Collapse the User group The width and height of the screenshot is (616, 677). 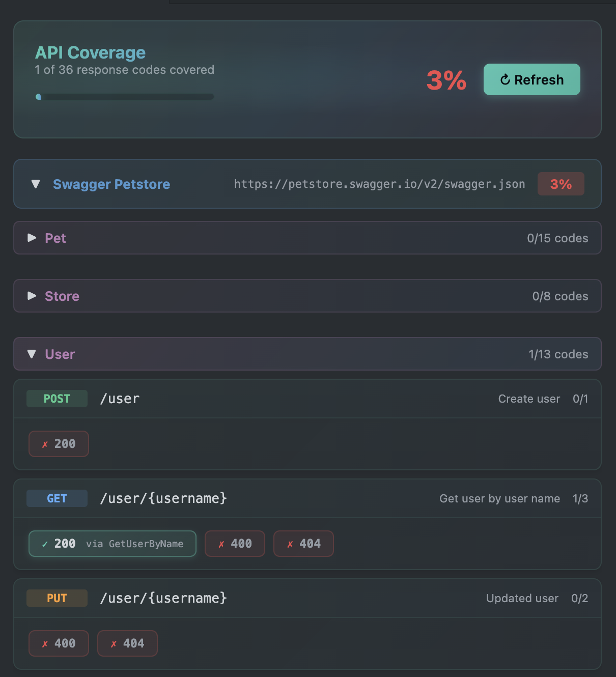pos(32,354)
